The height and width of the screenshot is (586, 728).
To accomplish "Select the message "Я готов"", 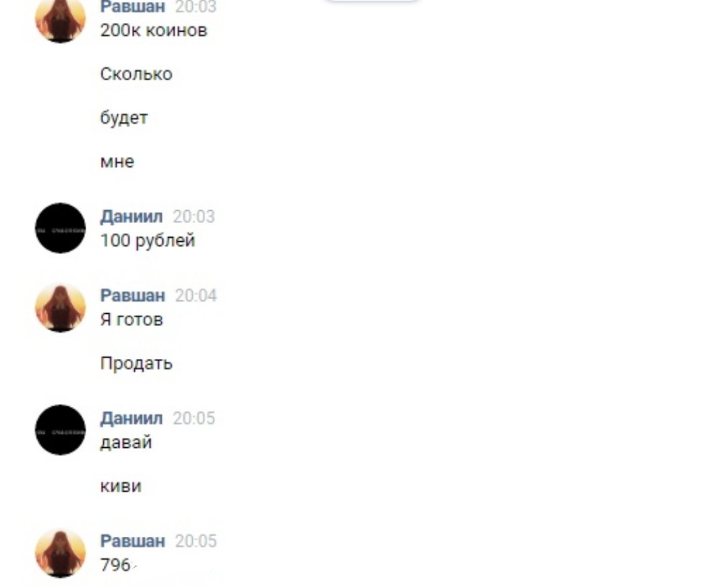I will (131, 320).
